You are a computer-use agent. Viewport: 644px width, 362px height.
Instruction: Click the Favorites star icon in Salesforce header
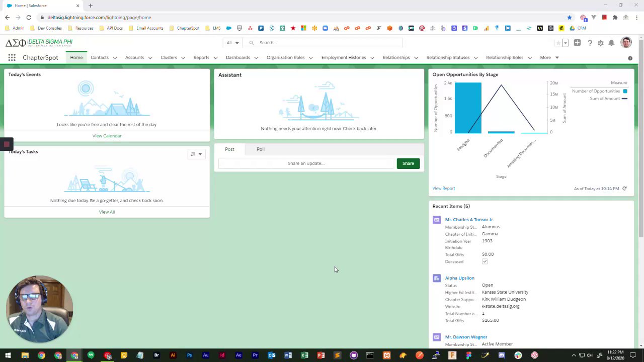click(558, 43)
